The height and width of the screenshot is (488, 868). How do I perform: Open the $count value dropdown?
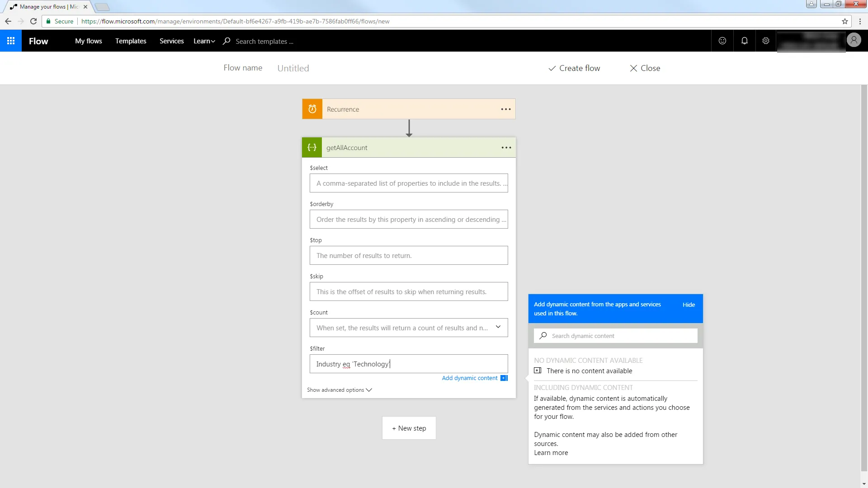pyautogui.click(x=498, y=327)
